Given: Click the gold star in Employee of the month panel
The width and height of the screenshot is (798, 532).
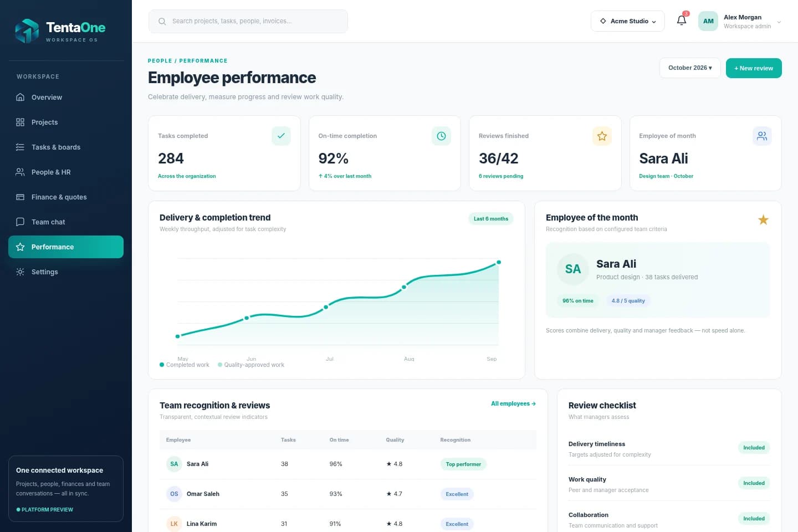Looking at the screenshot, I should point(763,220).
